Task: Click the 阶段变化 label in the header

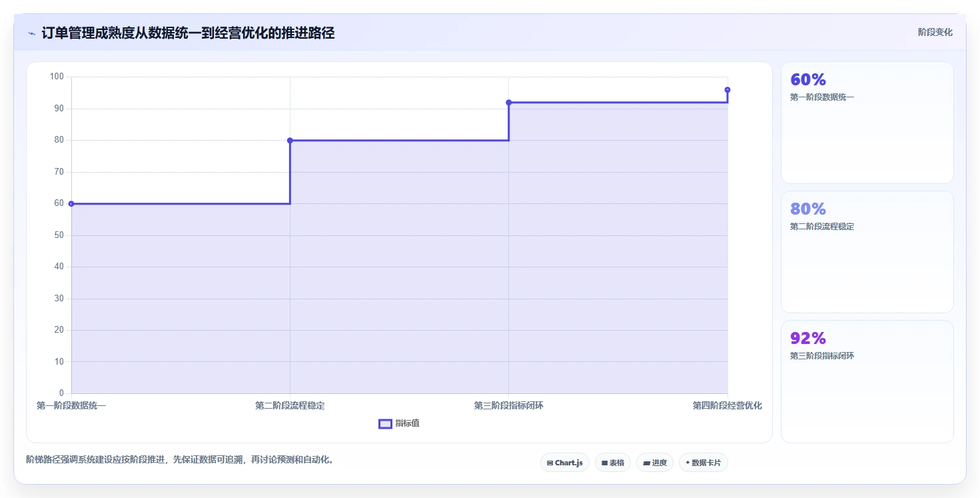Action: point(935,32)
